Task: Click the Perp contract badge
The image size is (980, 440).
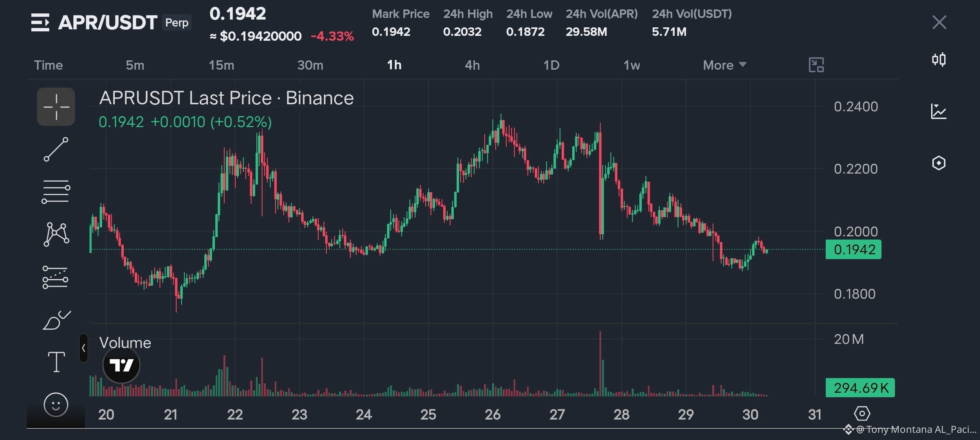Action: click(177, 22)
